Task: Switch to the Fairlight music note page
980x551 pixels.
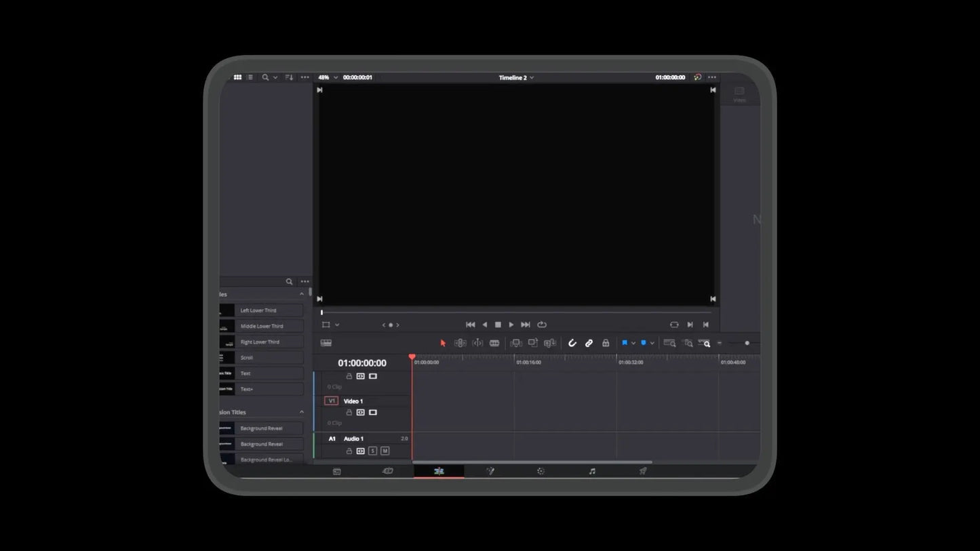Action: click(x=592, y=471)
